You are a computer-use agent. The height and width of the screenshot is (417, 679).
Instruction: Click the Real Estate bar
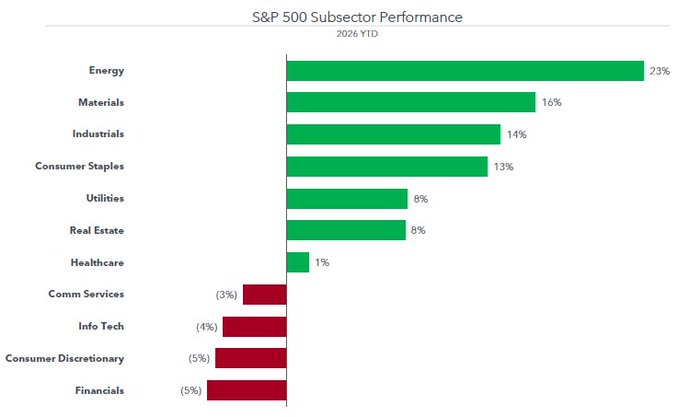point(345,230)
